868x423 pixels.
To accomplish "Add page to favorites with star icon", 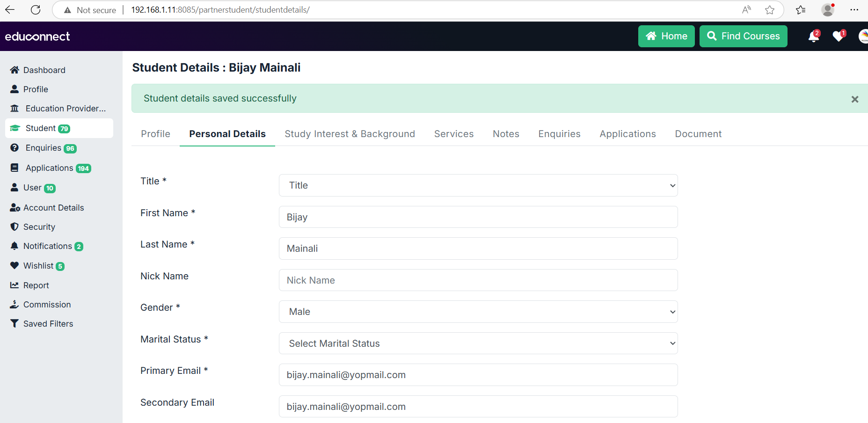I will [x=770, y=10].
